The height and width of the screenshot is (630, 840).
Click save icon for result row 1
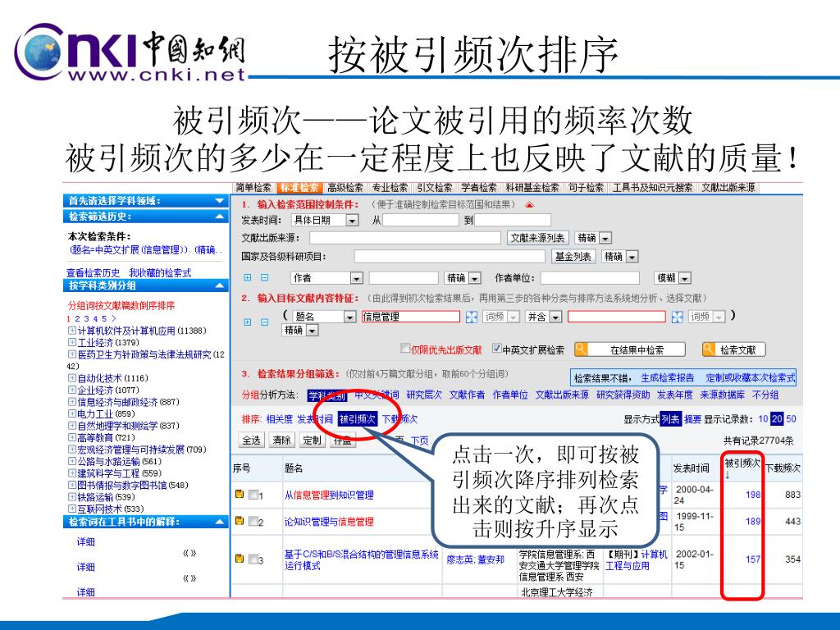pos(240,494)
